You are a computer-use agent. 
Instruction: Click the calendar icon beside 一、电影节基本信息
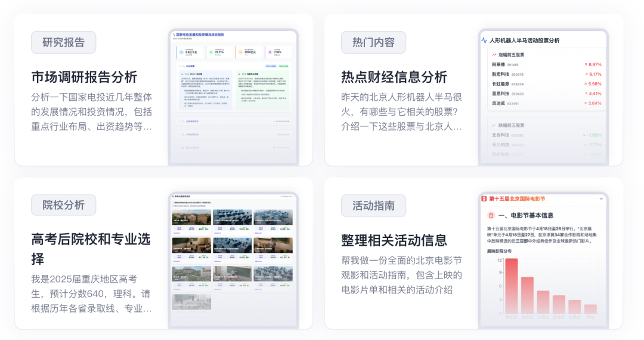491,215
